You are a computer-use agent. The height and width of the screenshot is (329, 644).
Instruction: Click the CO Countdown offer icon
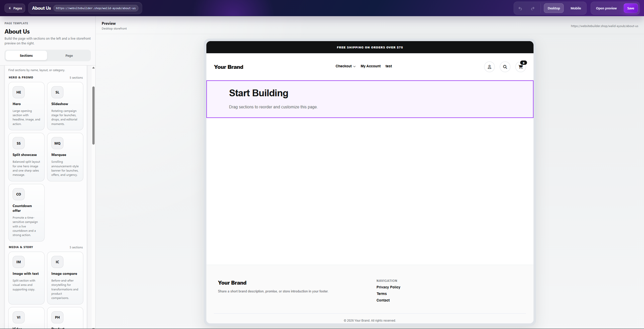click(19, 194)
